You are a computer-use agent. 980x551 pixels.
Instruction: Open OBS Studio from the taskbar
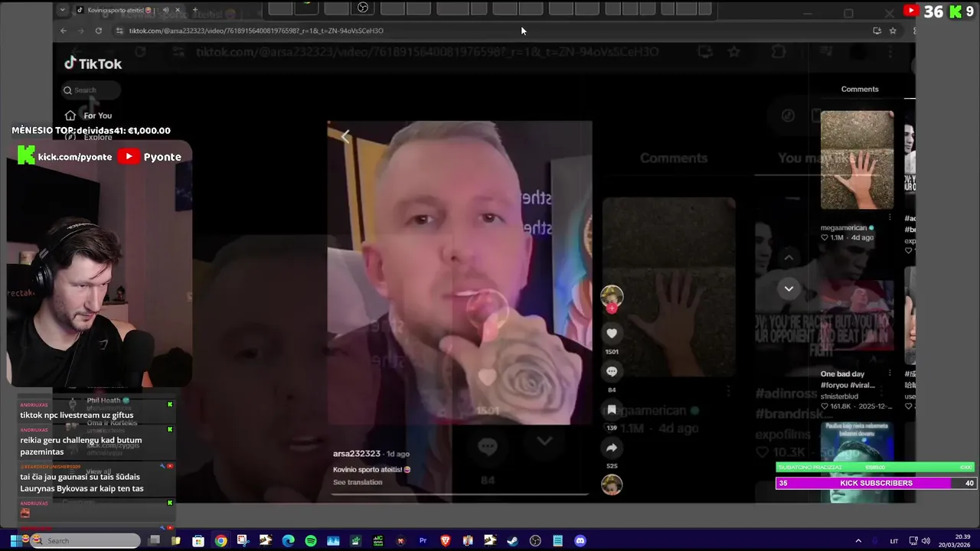[535, 540]
